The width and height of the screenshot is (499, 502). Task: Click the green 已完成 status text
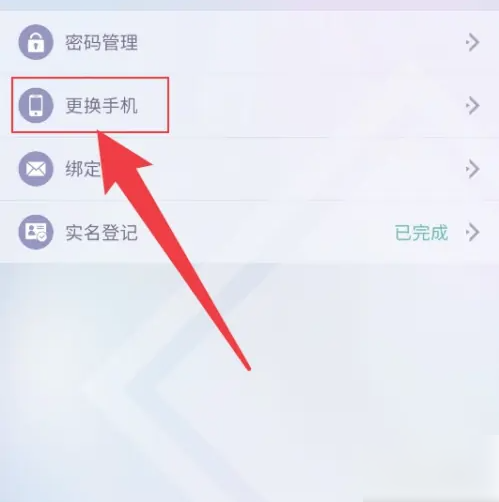tap(421, 232)
